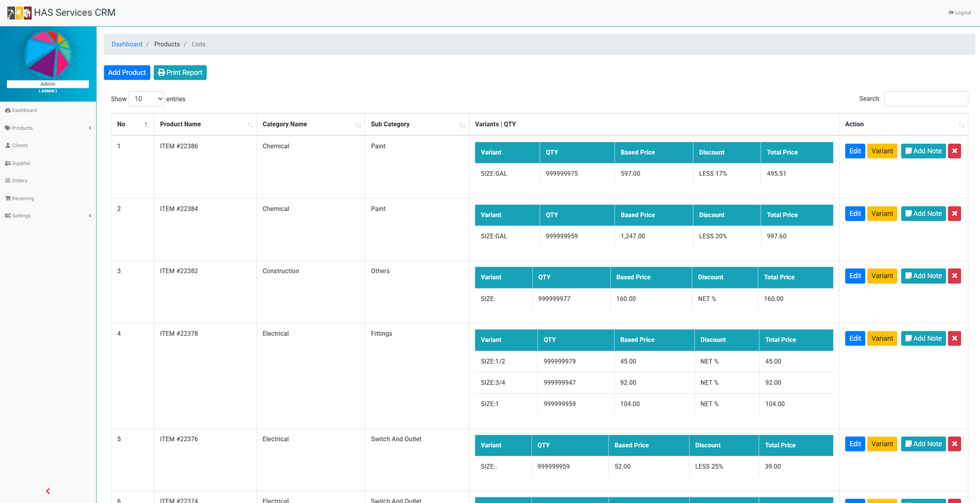Open the Show entries dropdown
This screenshot has width=980, height=503.
[146, 99]
